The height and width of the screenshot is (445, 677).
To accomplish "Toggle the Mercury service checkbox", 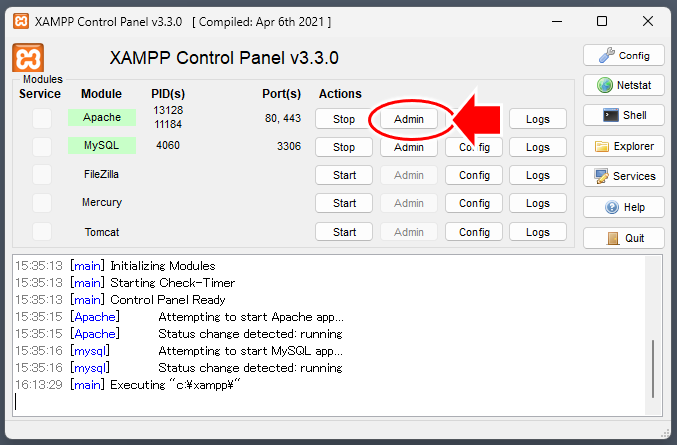I will point(42,203).
